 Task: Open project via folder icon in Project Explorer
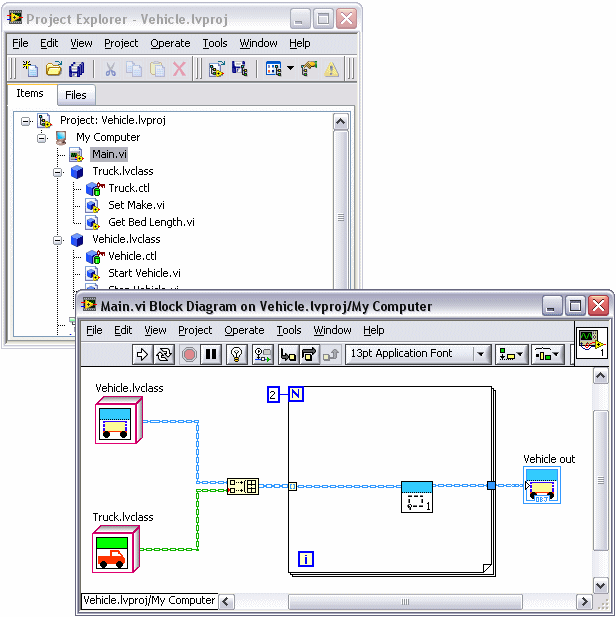[x=54, y=69]
